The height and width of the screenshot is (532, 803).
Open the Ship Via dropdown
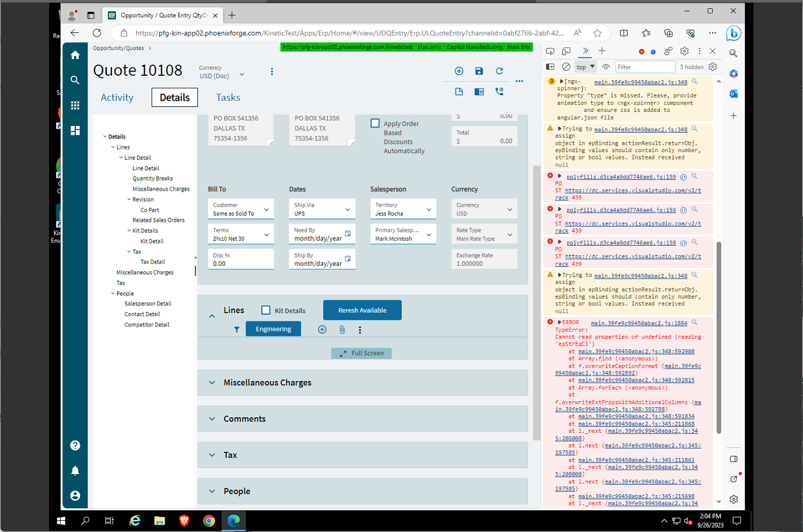point(322,209)
